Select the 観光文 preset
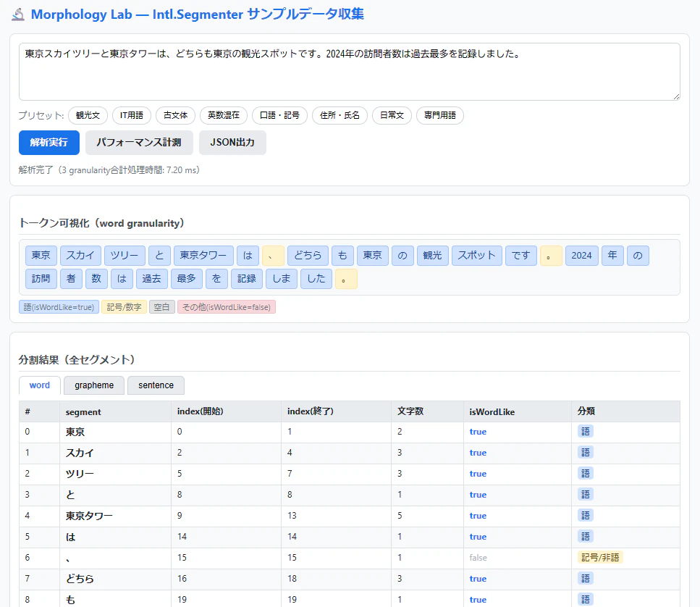700x607 pixels. (88, 115)
